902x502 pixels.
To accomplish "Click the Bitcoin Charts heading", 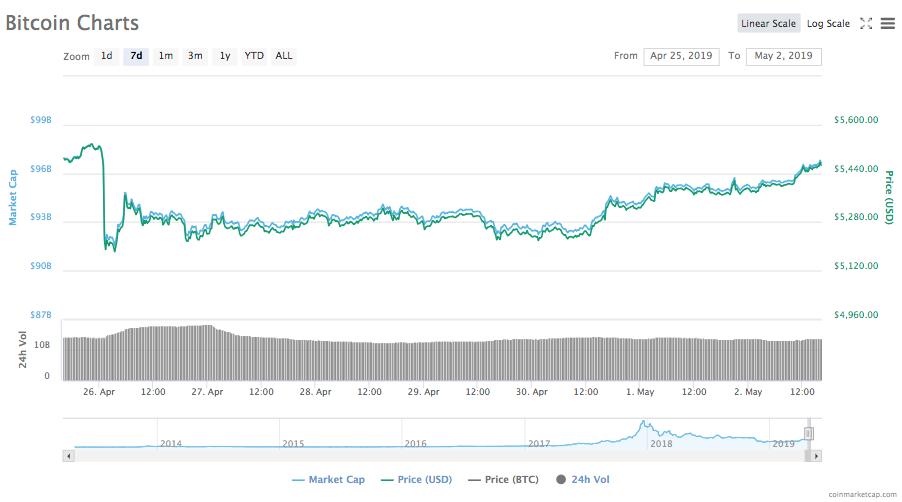I will pos(72,23).
